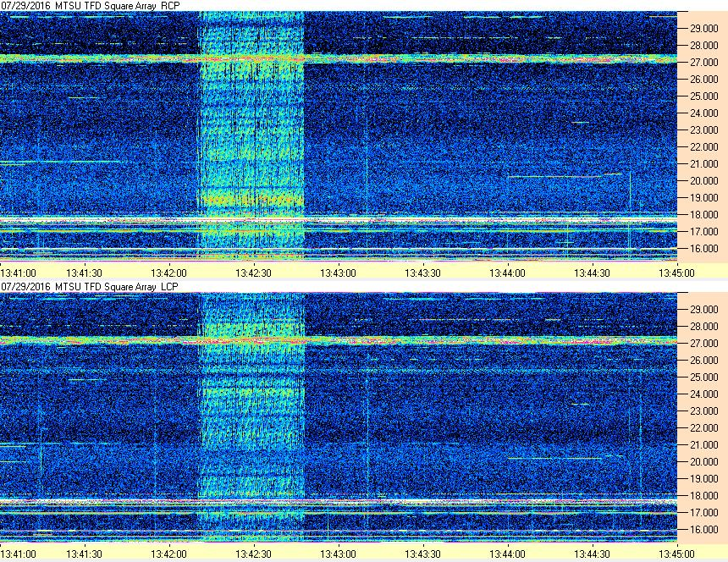This screenshot has height=562, width=728.
Task: Click the 21.000 frequency label on LCP axis
Action: click(x=699, y=444)
